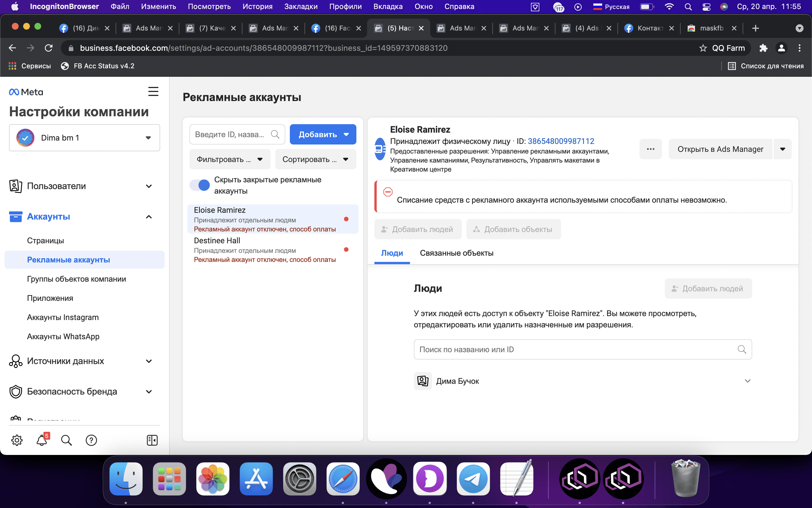Viewport: 812px width, 508px height.
Task: Open the notifications bell with badge 5
Action: coord(42,439)
